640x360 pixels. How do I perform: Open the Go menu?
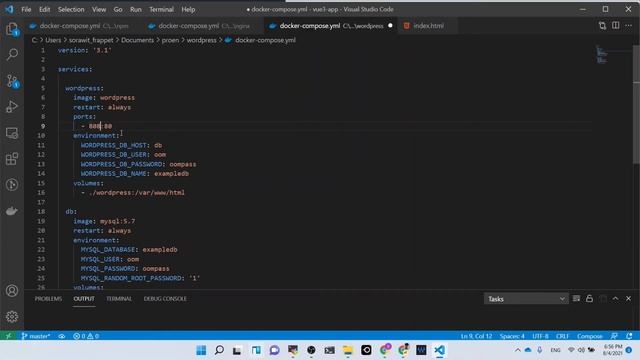(x=118, y=9)
